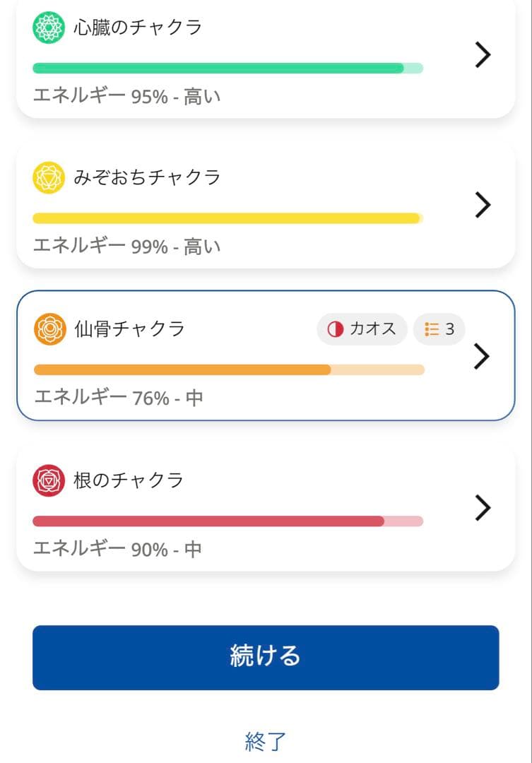Select the 心臓のチャクラ title text
The width and height of the screenshot is (532, 763).
[138, 28]
